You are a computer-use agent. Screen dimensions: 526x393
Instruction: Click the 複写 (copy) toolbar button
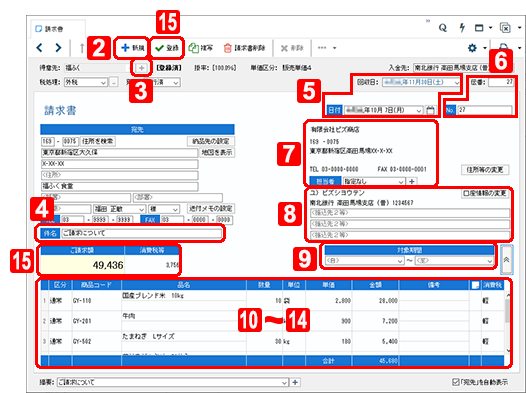click(x=201, y=48)
